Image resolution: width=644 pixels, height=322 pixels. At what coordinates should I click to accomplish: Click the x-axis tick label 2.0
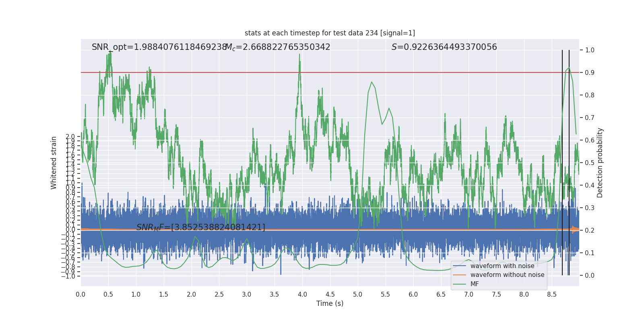coord(191,294)
